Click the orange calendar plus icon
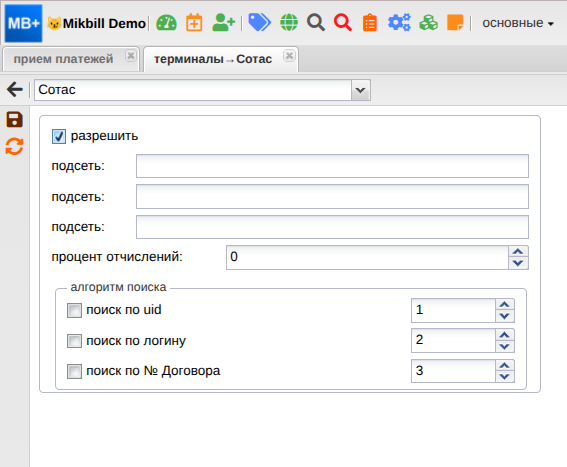Viewport: 567px width, 467px height. point(194,23)
